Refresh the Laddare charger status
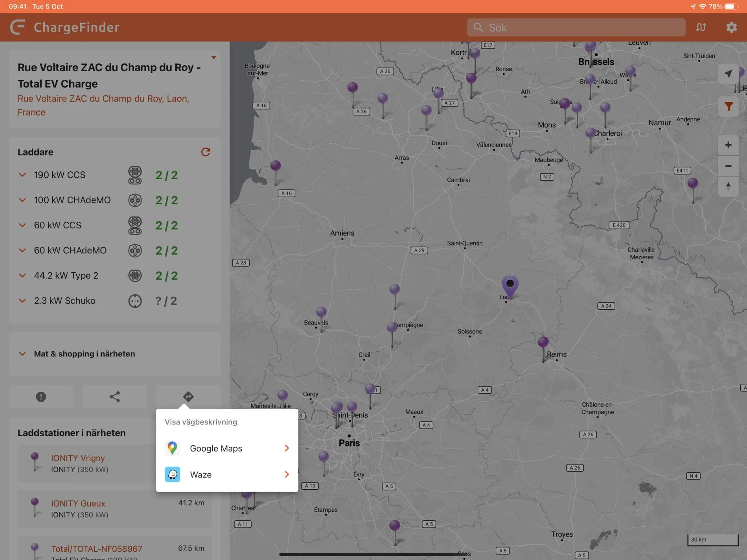This screenshot has width=747, height=560. coord(206,152)
